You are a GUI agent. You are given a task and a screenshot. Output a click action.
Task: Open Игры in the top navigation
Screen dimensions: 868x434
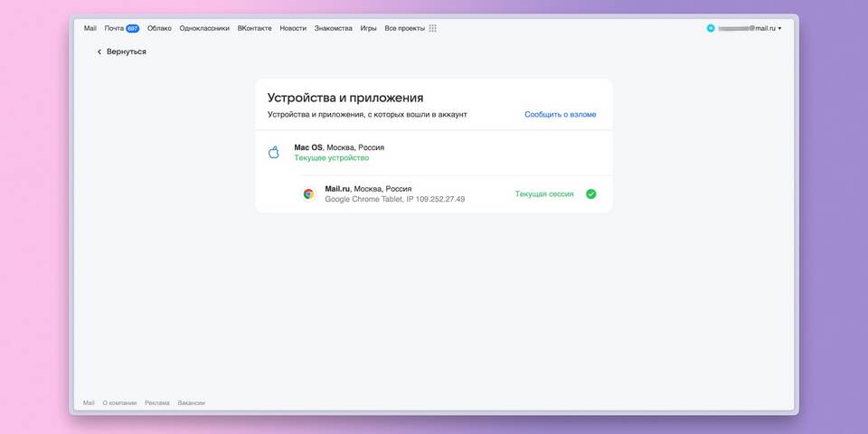coord(369,28)
